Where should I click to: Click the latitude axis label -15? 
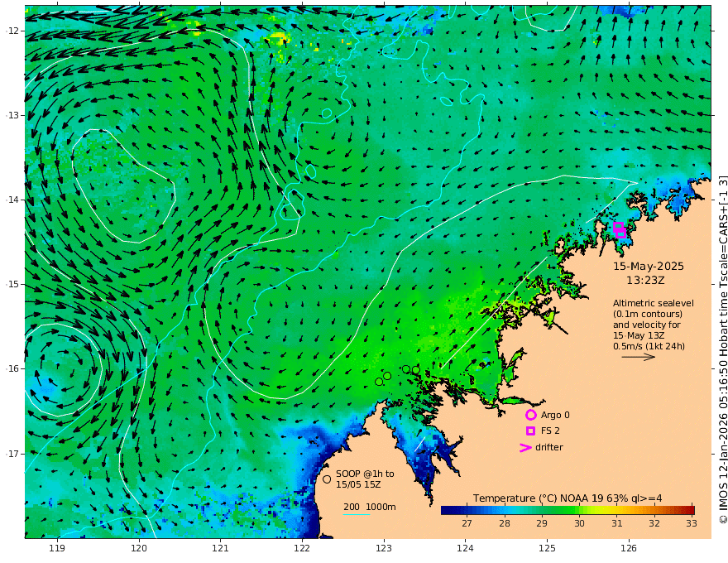click(x=12, y=284)
